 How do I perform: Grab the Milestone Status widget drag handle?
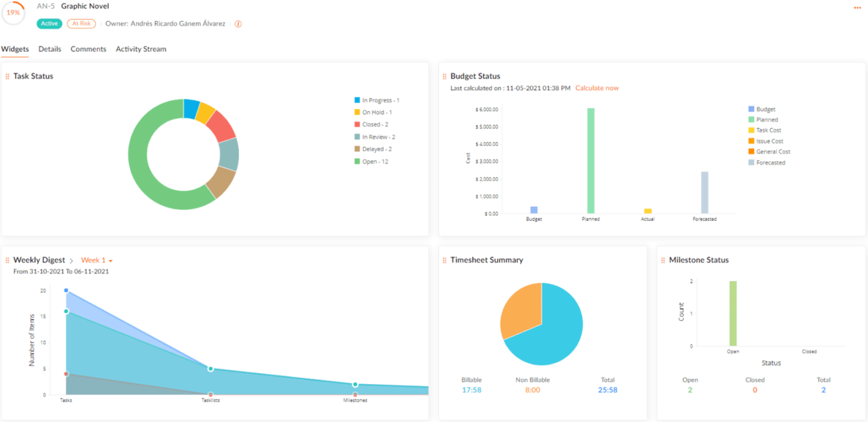pos(663,260)
